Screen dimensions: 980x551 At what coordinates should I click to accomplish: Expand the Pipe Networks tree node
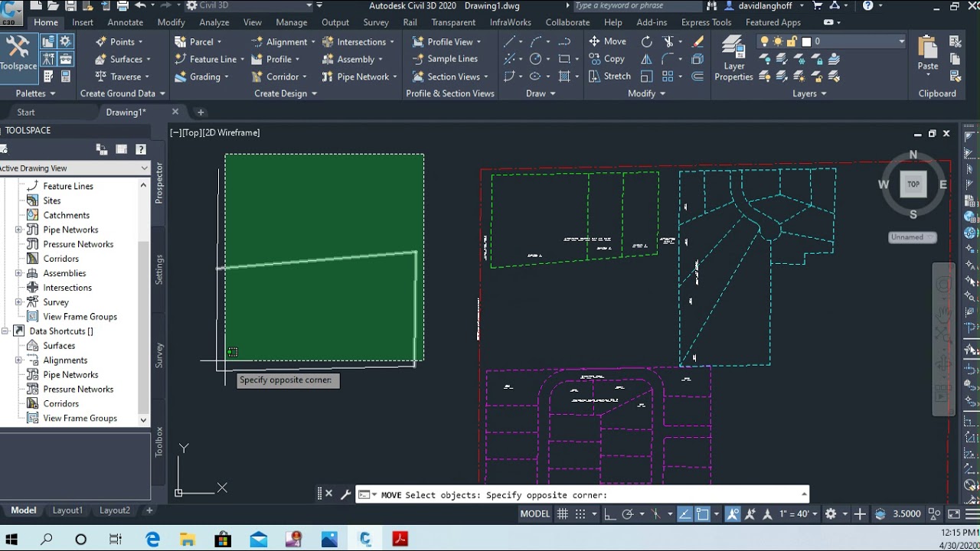tap(18, 230)
